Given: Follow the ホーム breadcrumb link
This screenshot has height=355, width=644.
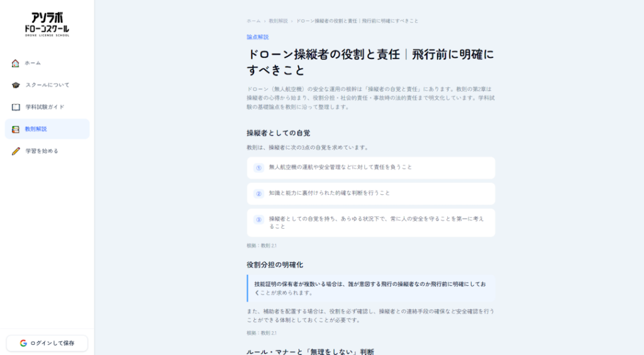Looking at the screenshot, I should coord(253,21).
